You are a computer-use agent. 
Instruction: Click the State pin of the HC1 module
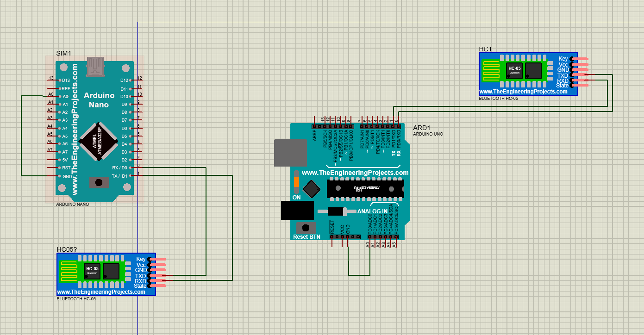(580, 86)
